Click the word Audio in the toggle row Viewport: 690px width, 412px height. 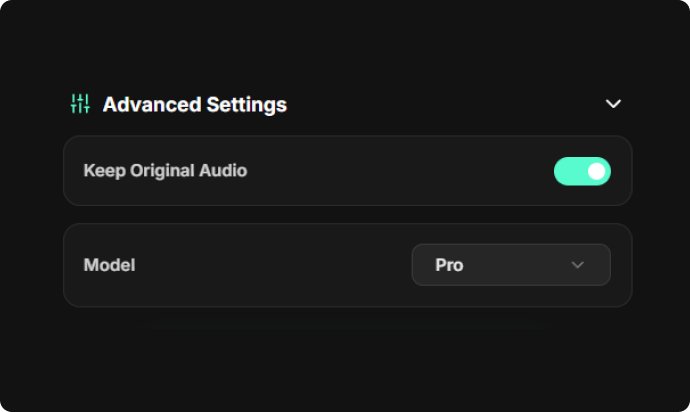click(x=223, y=171)
